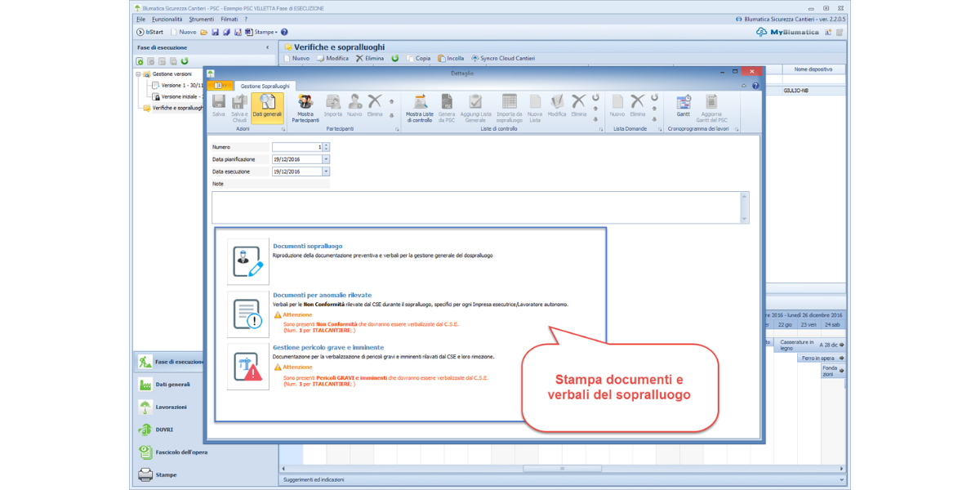The height and width of the screenshot is (490, 980).
Task: Click the Documenti sopralluogo icon
Action: click(247, 262)
